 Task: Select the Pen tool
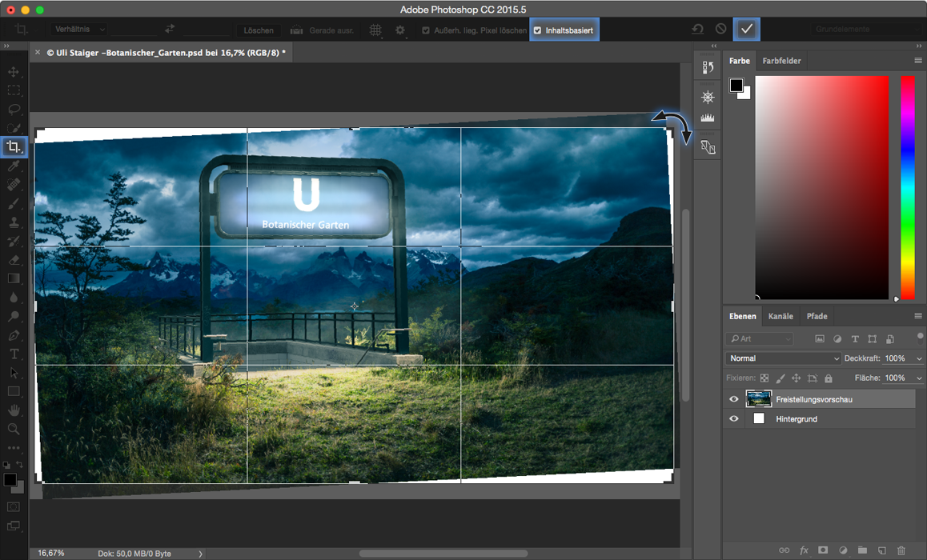[13, 335]
